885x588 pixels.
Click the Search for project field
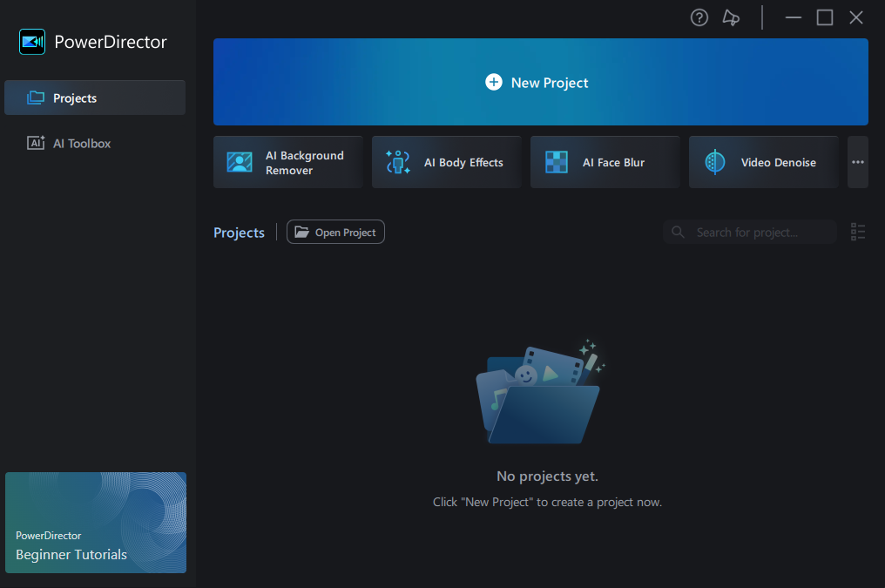tap(750, 232)
